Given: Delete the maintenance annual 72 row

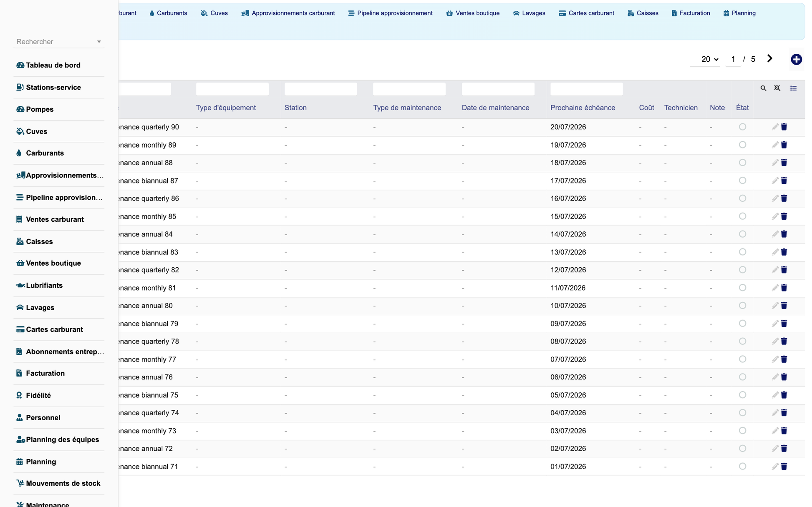Looking at the screenshot, I should 784,449.
